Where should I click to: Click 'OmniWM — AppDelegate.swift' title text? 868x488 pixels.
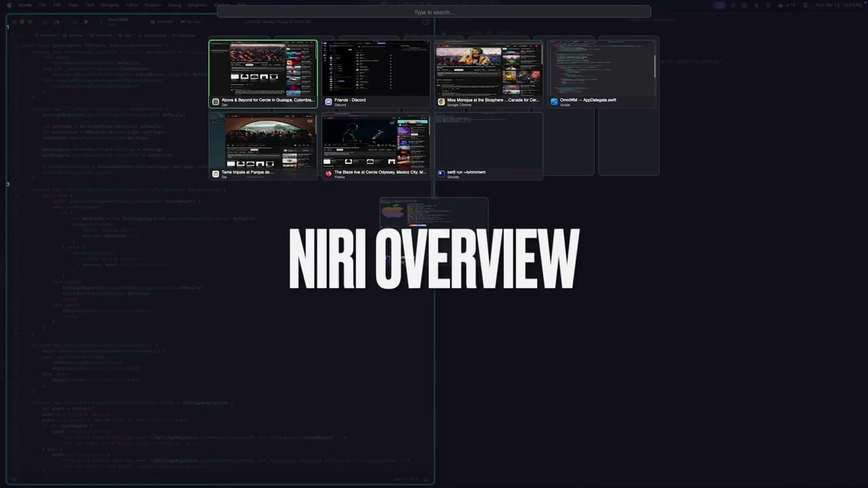point(588,100)
